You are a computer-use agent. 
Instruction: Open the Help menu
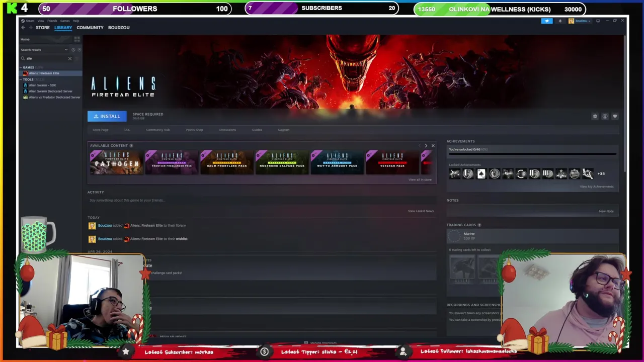[x=76, y=21]
